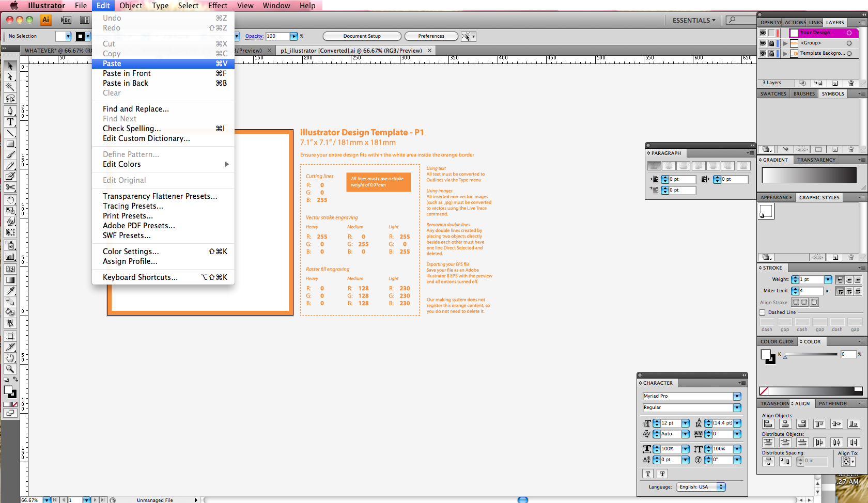868x503 pixels.
Task: Open the Opacity slider dropdown arrow
Action: pos(294,36)
